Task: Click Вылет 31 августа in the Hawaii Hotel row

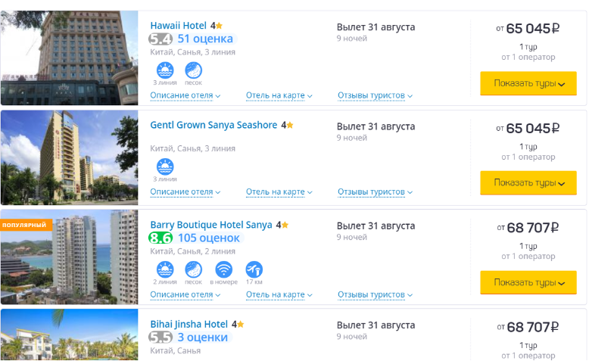Action: [x=376, y=27]
